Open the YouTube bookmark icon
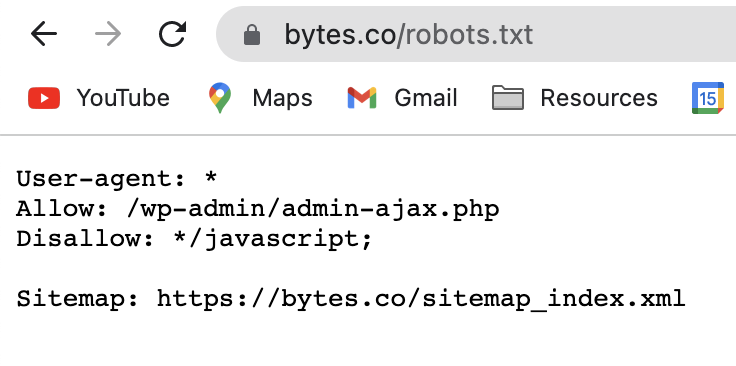 pos(44,98)
